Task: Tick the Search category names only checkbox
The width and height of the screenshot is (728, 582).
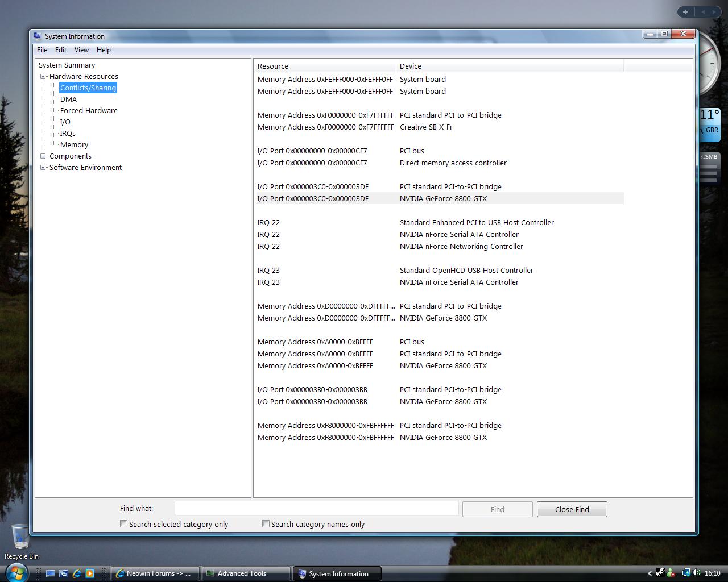Action: 266,524
